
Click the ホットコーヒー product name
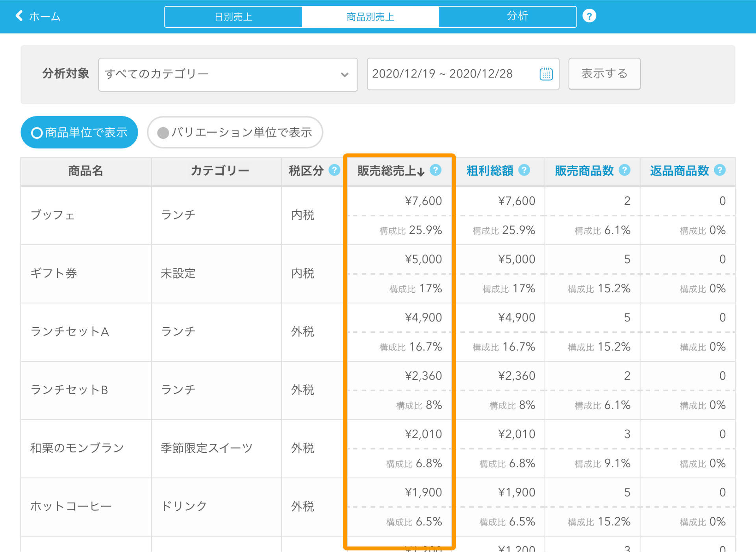click(71, 506)
